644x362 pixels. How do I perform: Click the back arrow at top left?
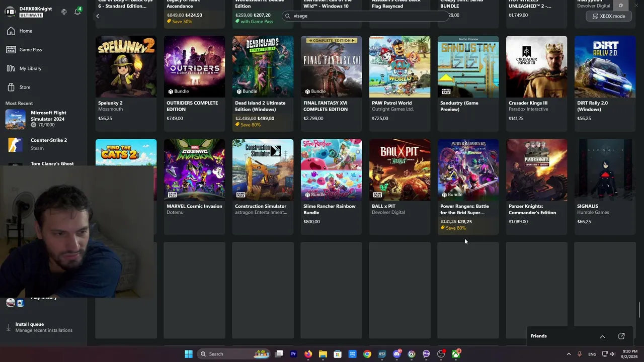(x=98, y=16)
